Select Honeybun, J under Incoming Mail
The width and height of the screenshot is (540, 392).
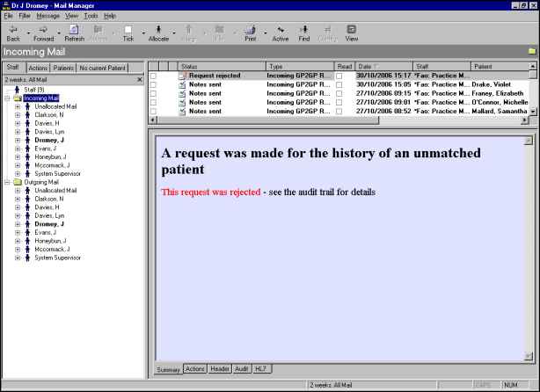[51, 156]
